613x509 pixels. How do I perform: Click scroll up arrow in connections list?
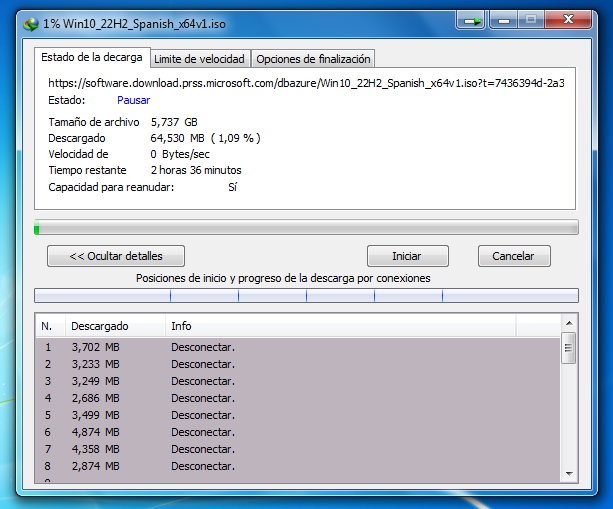pos(569,323)
